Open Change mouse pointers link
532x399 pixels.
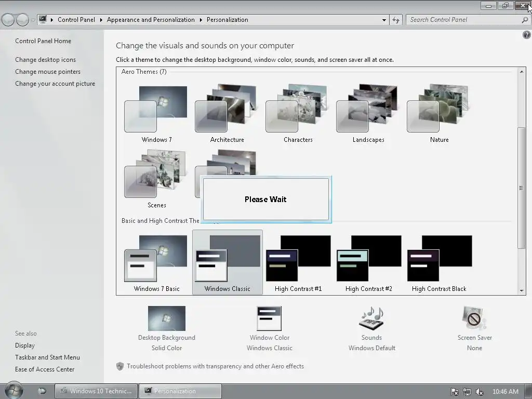48,72
